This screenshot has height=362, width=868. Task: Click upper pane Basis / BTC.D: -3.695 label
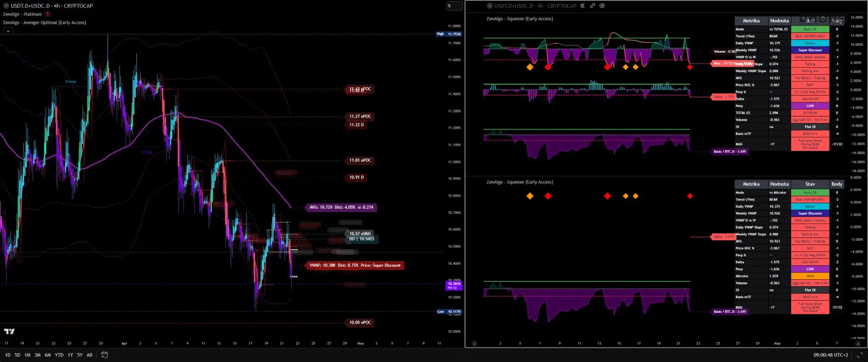[729, 152]
